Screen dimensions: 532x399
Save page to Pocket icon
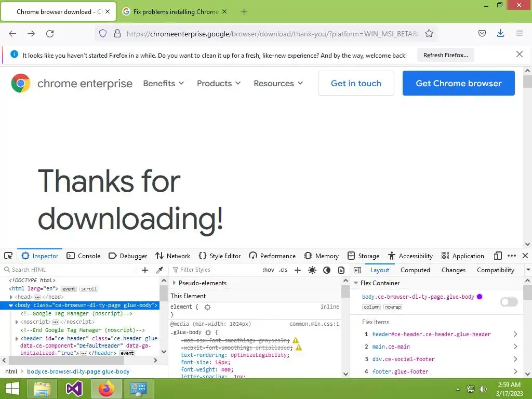(x=482, y=33)
